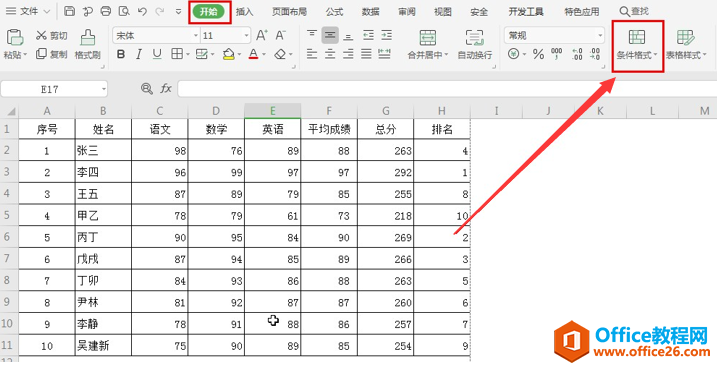Image resolution: width=717 pixels, height=369 pixels.
Task: Cut selection with the scissors 剪切 button
Action: click(x=52, y=36)
